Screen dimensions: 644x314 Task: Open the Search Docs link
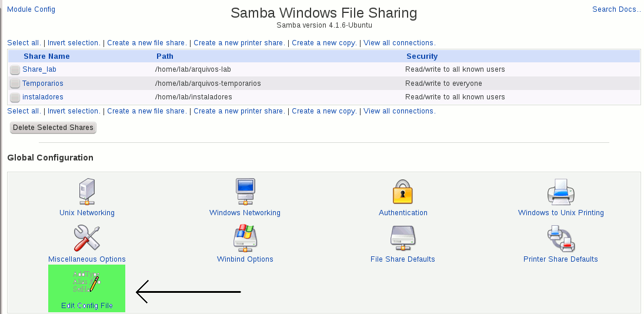tap(616, 9)
